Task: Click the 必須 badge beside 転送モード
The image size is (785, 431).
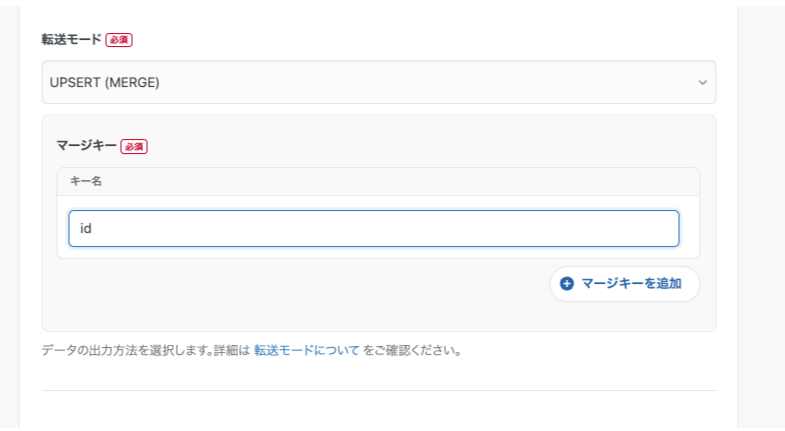Action: (x=119, y=41)
